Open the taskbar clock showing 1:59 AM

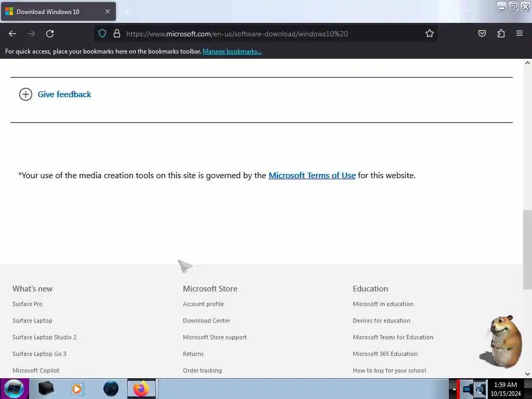pyautogui.click(x=506, y=389)
